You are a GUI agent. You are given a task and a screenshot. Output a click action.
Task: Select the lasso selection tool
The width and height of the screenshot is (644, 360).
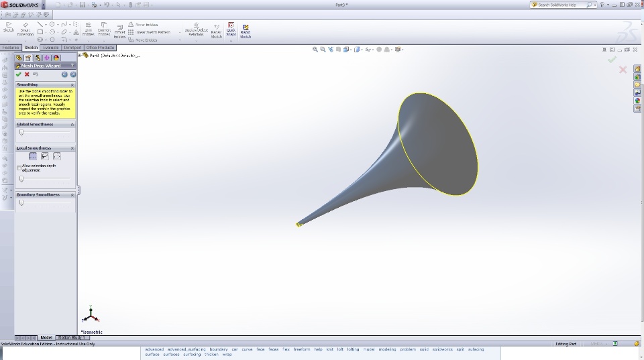(45, 156)
